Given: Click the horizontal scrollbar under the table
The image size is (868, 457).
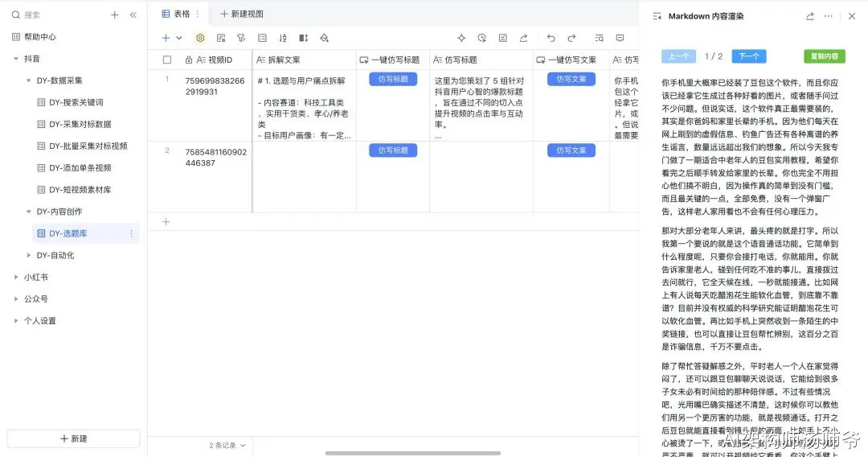Looking at the screenshot, I should click(413, 453).
